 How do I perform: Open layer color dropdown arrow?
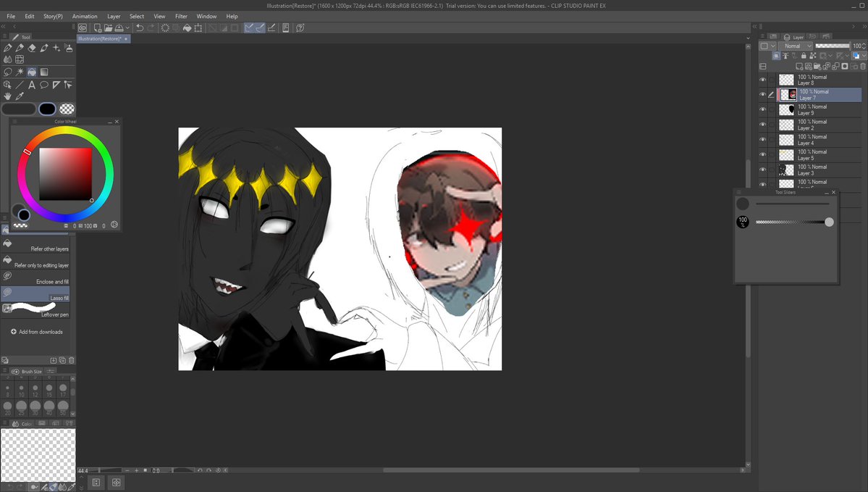864,56
